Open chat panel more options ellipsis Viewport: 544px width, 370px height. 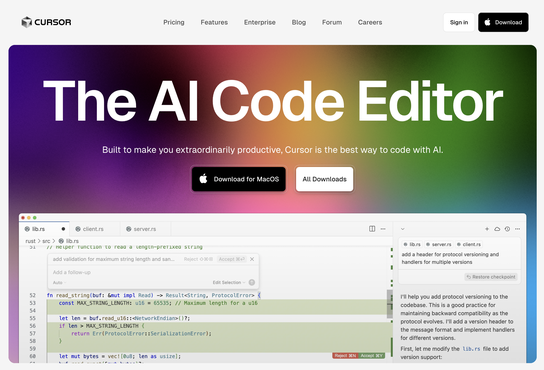point(518,229)
